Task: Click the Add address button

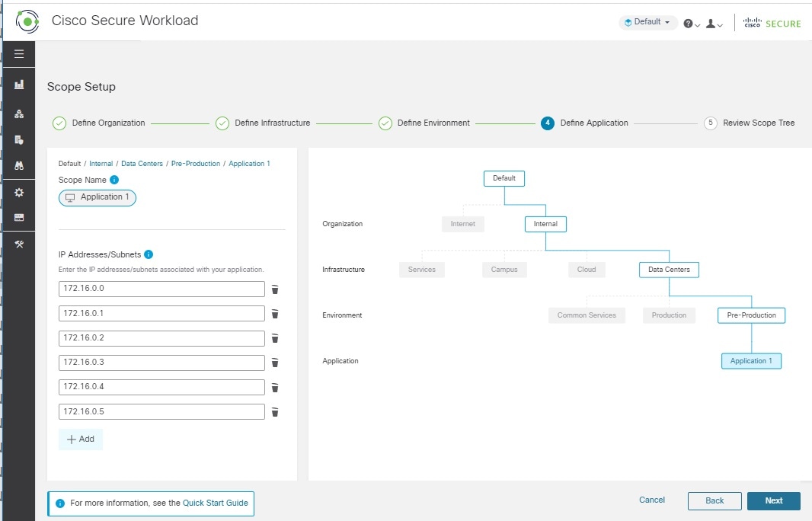Action: (x=80, y=439)
